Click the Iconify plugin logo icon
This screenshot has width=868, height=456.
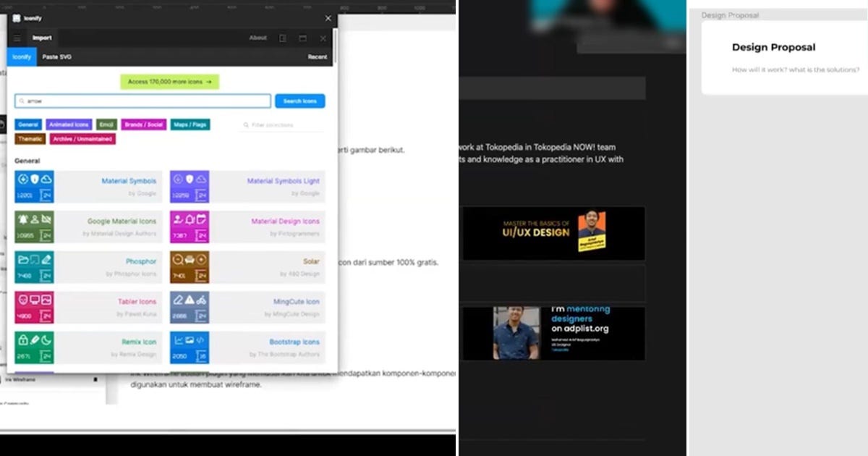point(17,17)
